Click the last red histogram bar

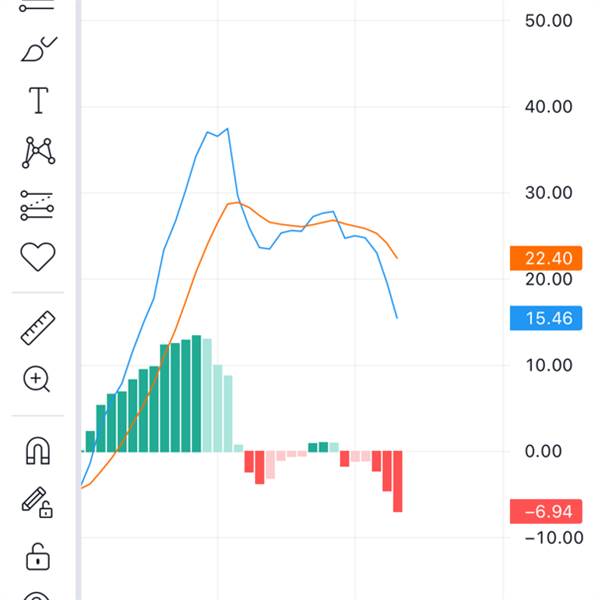pyautogui.click(x=398, y=481)
